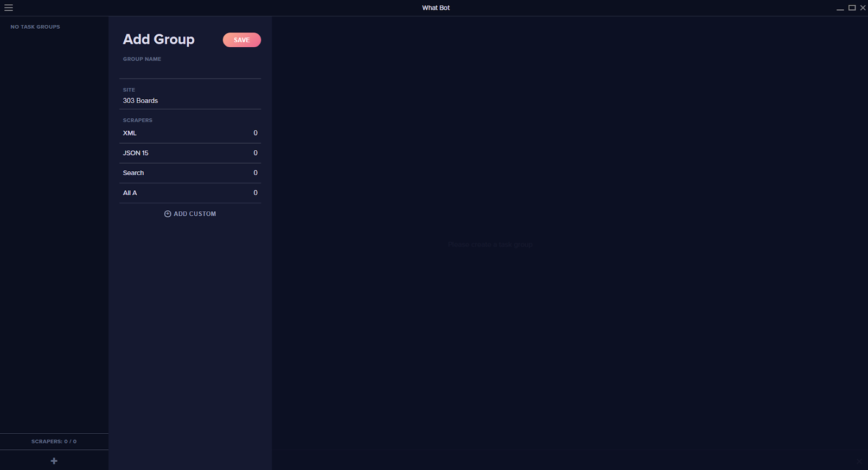Select the All A scraper count value
The width and height of the screenshot is (868, 470).
tap(255, 193)
